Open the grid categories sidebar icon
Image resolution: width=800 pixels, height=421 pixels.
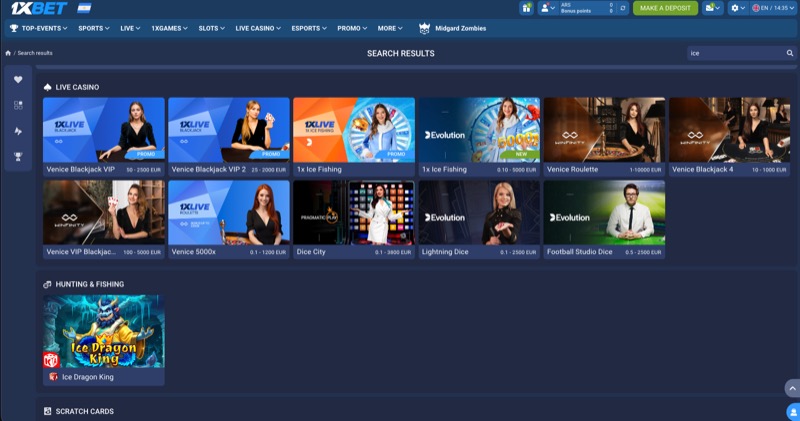pos(18,105)
